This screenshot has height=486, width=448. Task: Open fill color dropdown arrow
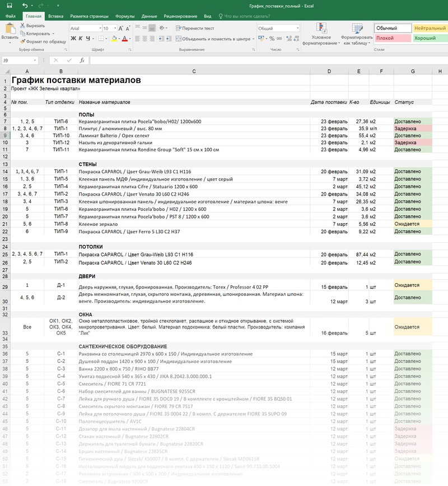pyautogui.click(x=119, y=39)
